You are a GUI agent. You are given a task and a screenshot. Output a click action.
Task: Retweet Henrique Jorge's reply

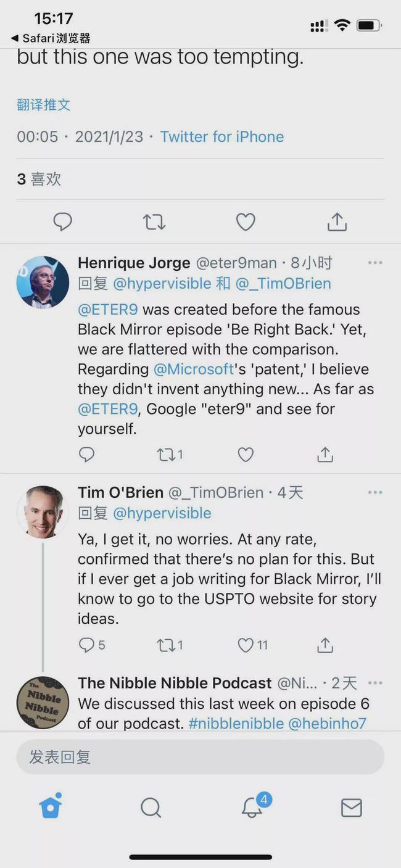(165, 455)
